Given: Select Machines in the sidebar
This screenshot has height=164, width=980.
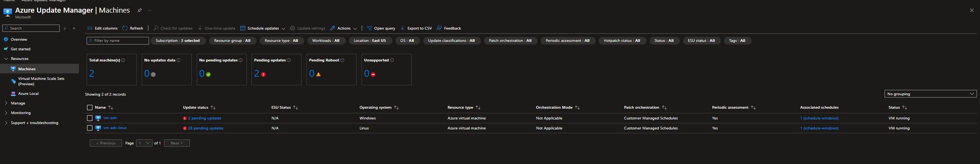Looking at the screenshot, I should [x=39, y=69].
